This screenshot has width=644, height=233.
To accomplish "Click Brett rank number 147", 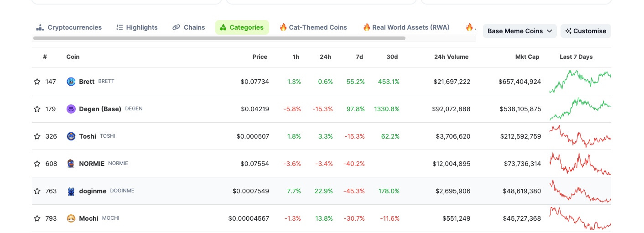I will [x=51, y=82].
